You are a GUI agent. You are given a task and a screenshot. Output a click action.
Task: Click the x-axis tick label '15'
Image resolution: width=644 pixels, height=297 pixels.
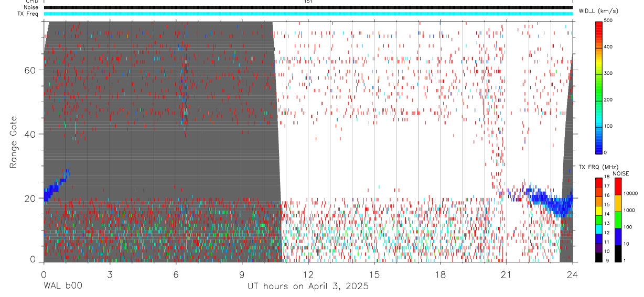[x=374, y=274]
